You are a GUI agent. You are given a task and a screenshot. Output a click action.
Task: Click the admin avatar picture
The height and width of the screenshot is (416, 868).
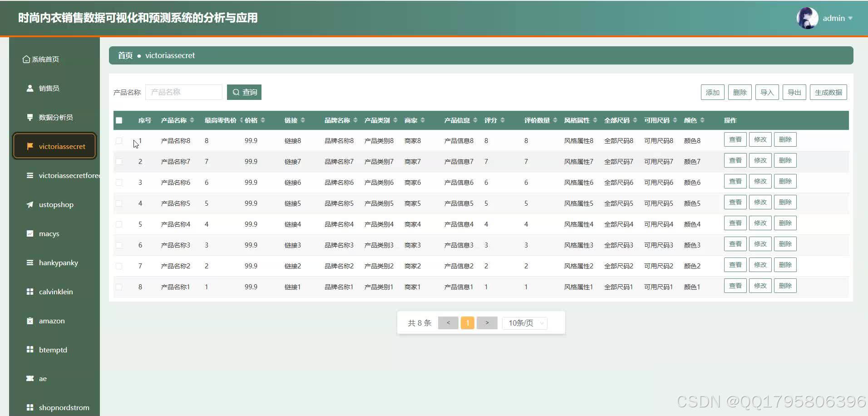click(x=807, y=18)
